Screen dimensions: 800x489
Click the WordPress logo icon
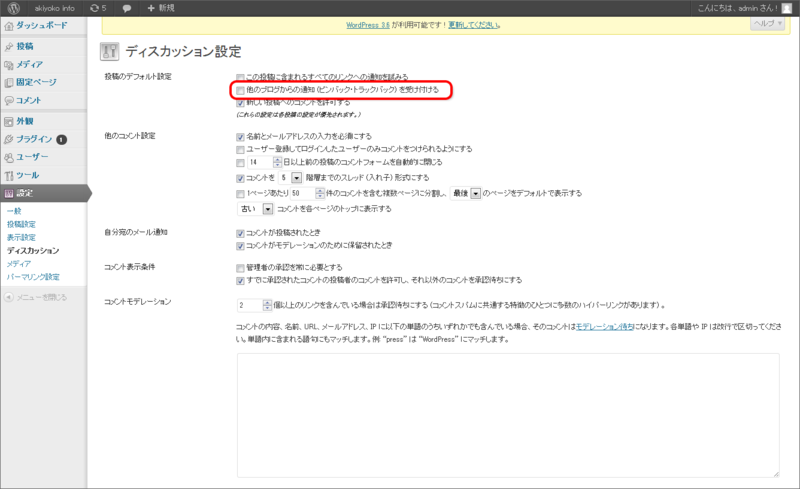[x=14, y=8]
